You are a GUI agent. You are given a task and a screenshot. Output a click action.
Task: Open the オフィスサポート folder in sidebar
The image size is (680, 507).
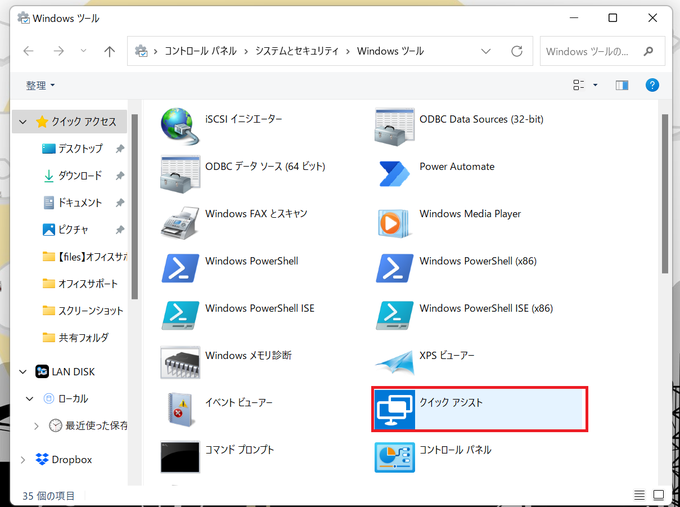pyautogui.click(x=80, y=284)
